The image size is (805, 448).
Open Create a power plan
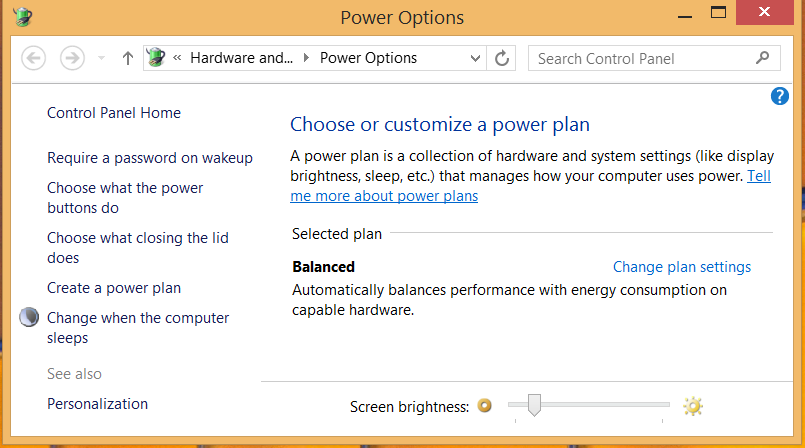tap(114, 288)
